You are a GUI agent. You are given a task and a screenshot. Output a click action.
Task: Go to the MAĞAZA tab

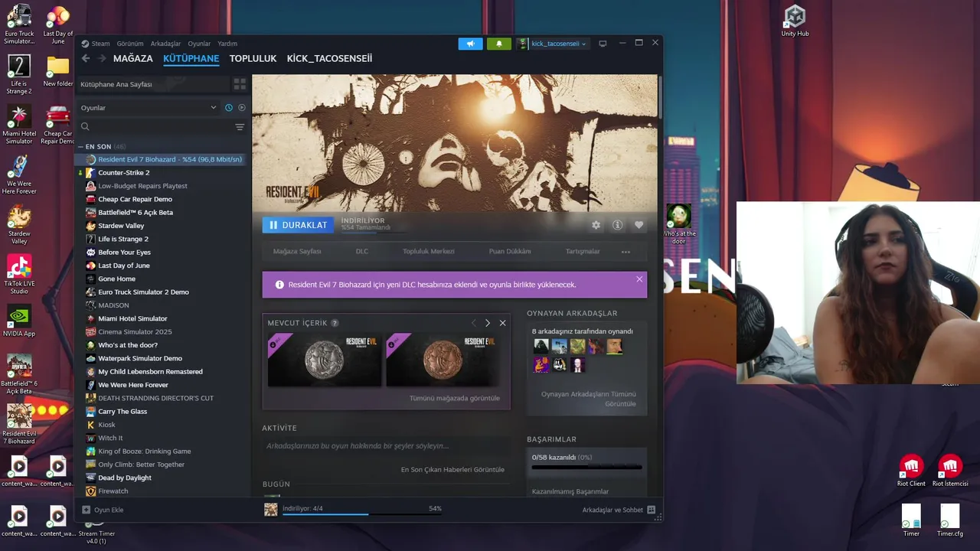[x=133, y=58]
